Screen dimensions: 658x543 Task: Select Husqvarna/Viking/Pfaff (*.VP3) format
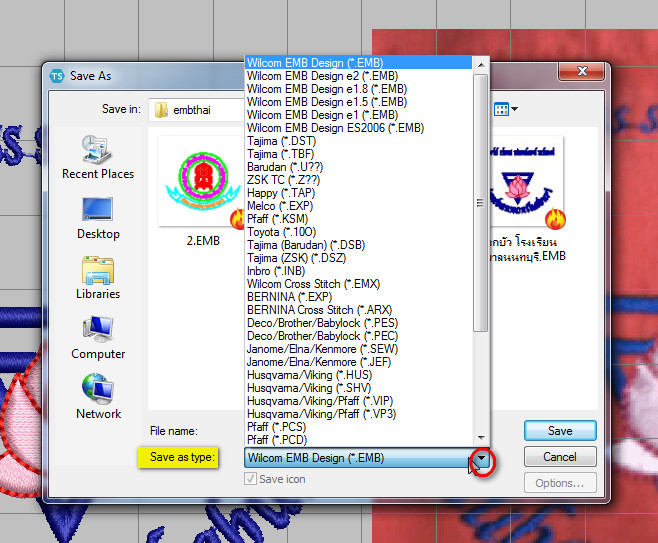click(x=359, y=414)
